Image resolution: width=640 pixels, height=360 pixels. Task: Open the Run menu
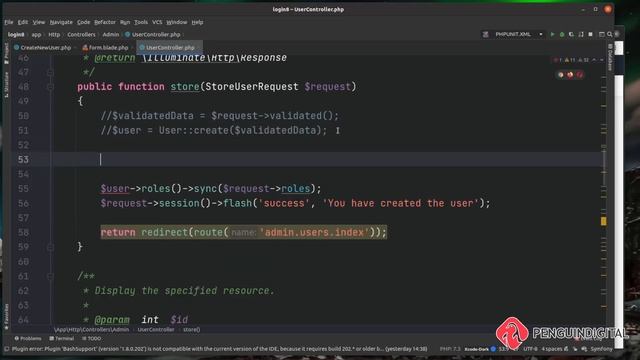pyautogui.click(x=125, y=22)
